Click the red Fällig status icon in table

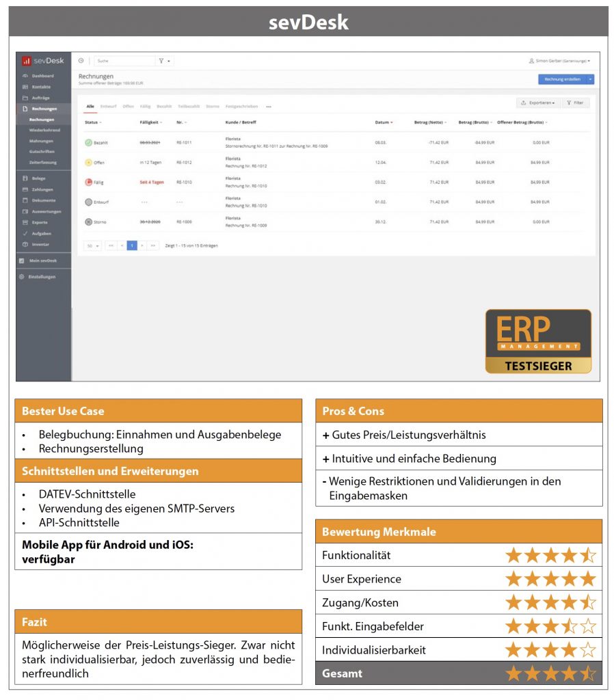pos(88,182)
